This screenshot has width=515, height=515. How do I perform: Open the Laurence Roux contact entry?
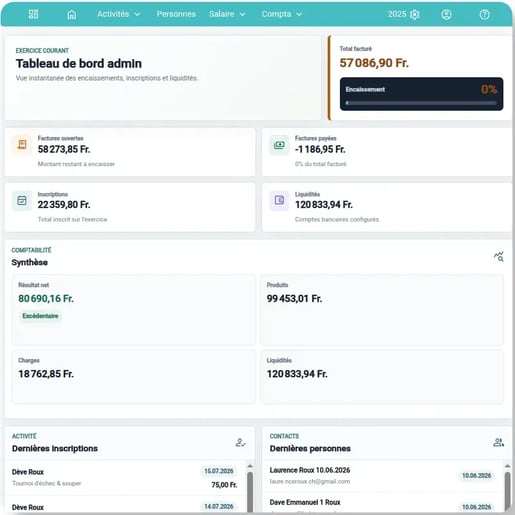[x=382, y=476]
